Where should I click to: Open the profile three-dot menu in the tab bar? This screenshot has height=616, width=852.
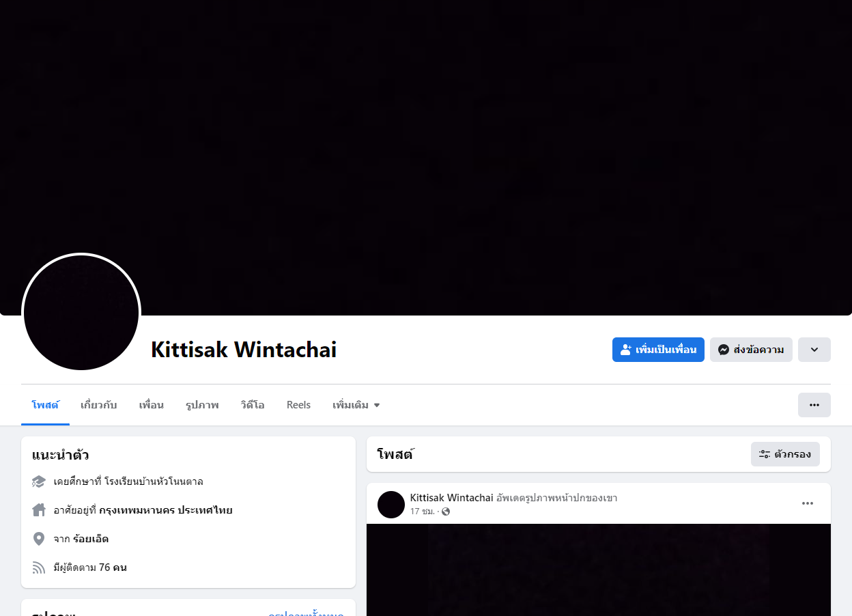[x=814, y=405]
